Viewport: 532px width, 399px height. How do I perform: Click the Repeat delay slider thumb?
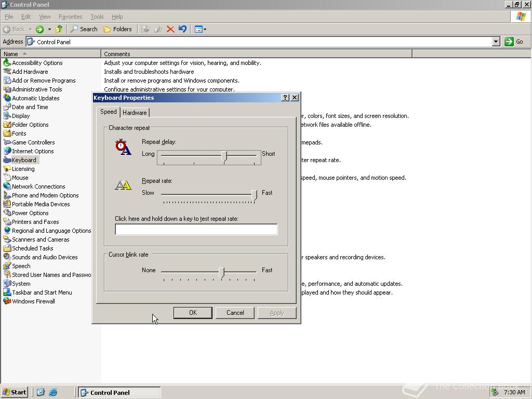click(224, 157)
